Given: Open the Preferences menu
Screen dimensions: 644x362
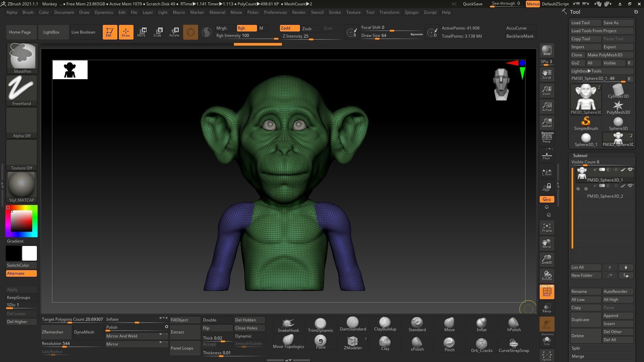Looking at the screenshot, I should pyautogui.click(x=275, y=12).
